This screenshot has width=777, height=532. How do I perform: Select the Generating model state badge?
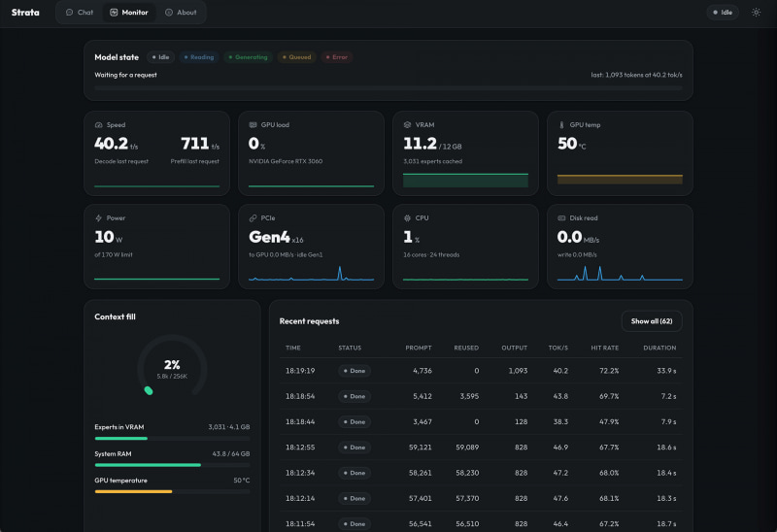(248, 57)
